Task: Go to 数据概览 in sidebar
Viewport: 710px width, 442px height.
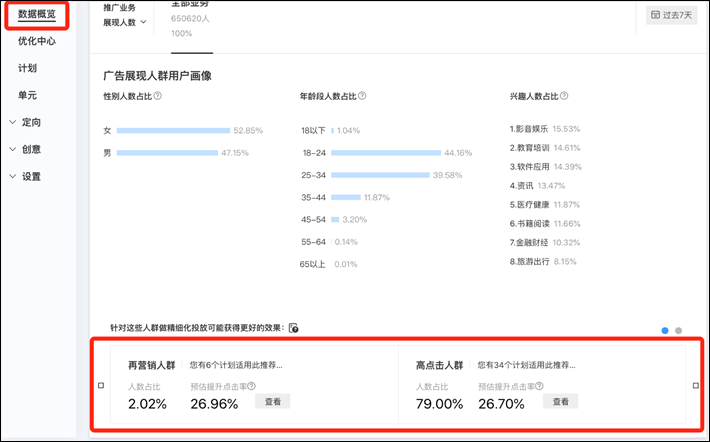Action: (x=36, y=14)
